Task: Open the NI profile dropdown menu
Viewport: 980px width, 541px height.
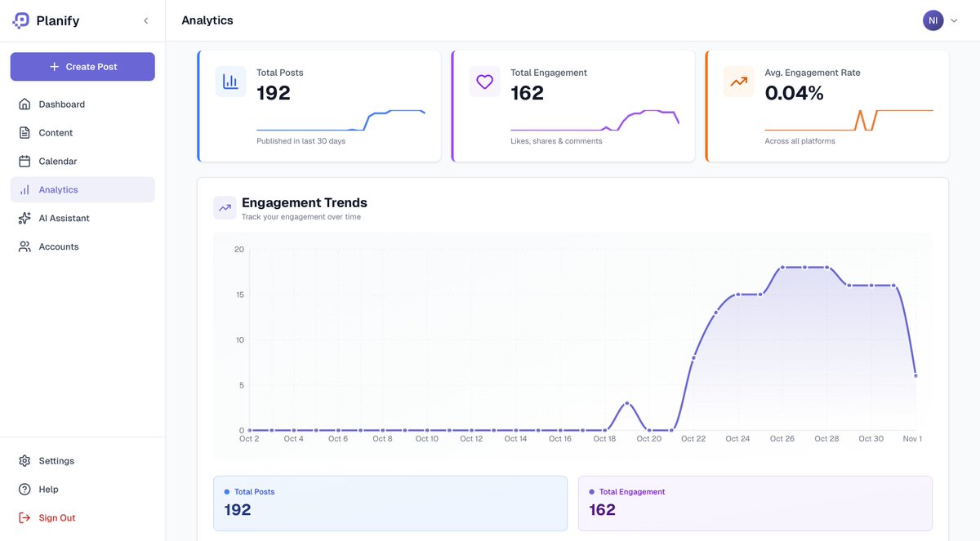Action: click(933, 20)
